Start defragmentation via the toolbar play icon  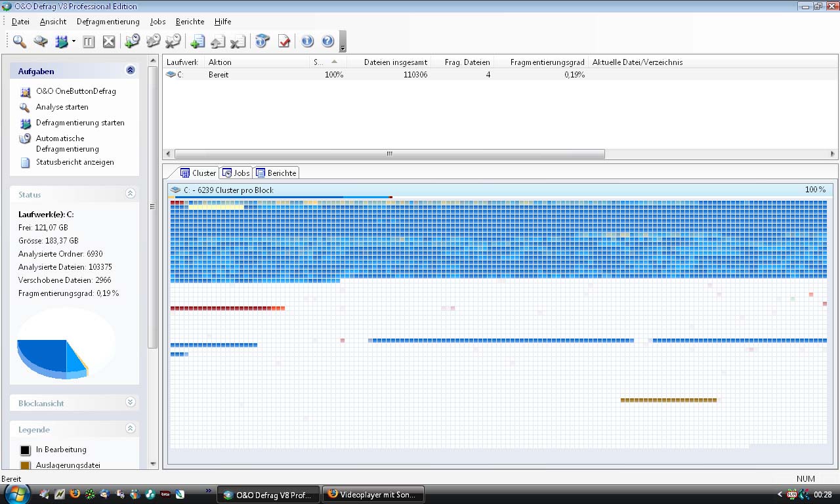tap(62, 41)
